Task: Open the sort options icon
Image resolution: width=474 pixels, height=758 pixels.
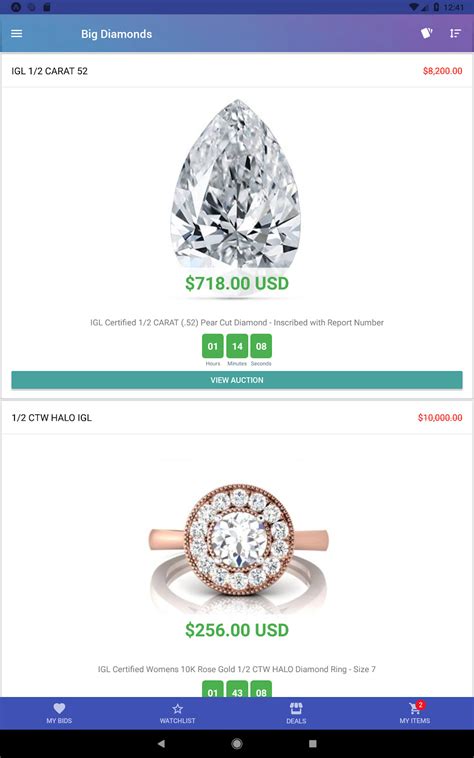Action: click(x=455, y=33)
